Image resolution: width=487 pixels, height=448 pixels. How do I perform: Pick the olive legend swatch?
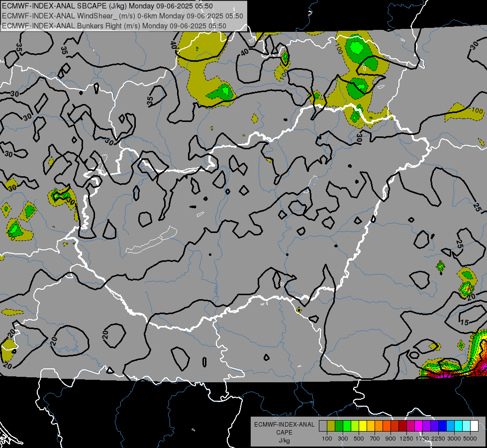tap(331, 426)
